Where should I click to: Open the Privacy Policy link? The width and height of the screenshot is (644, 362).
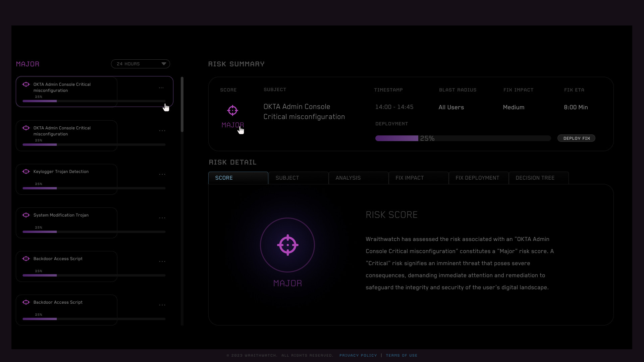coord(358,355)
